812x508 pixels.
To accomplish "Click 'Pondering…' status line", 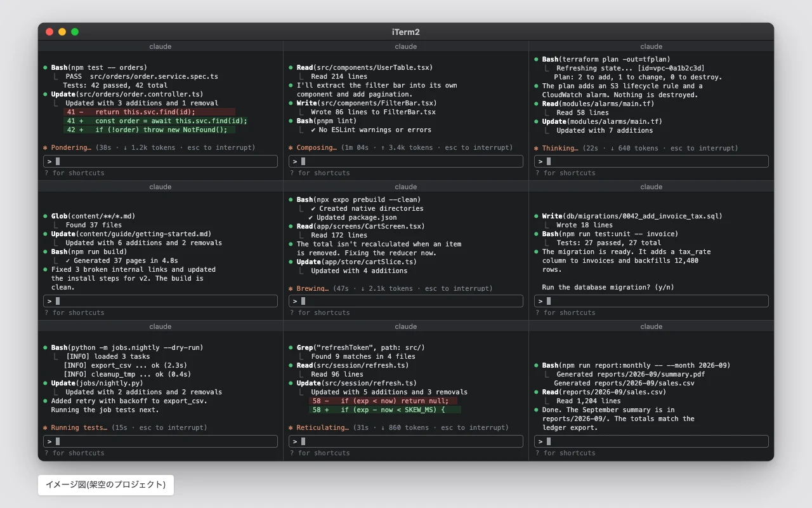I will pyautogui.click(x=149, y=147).
